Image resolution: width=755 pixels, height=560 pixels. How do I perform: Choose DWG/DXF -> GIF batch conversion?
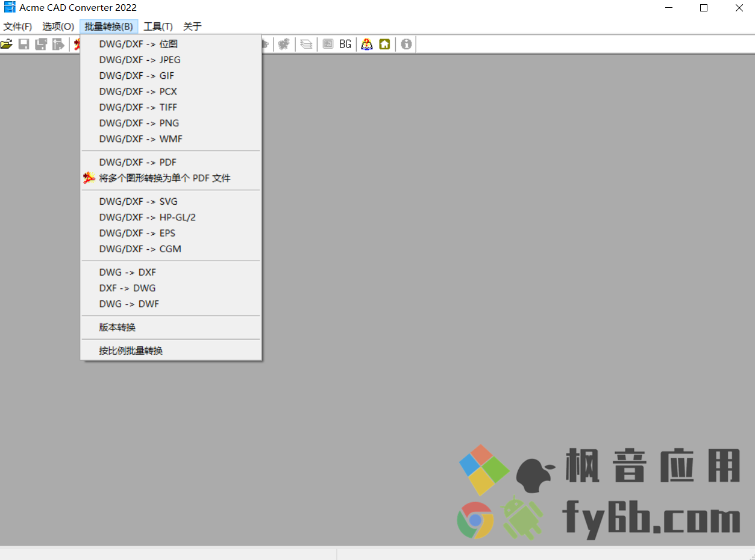(171, 75)
